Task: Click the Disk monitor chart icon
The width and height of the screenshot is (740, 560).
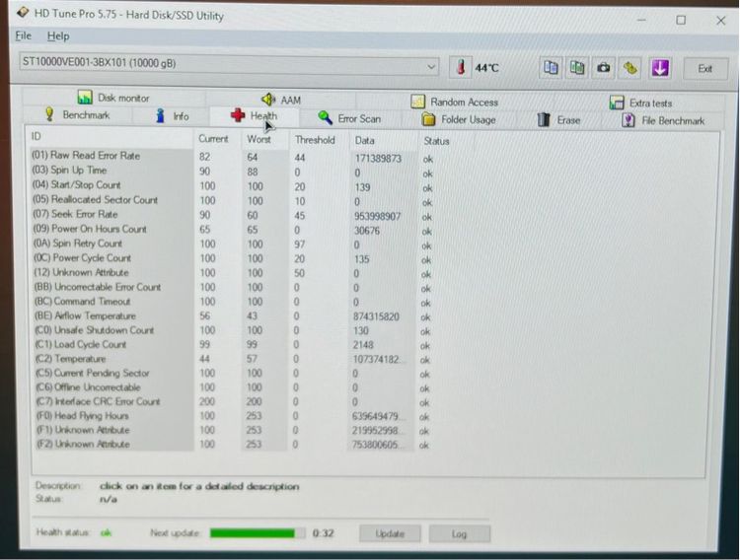Action: point(85,98)
